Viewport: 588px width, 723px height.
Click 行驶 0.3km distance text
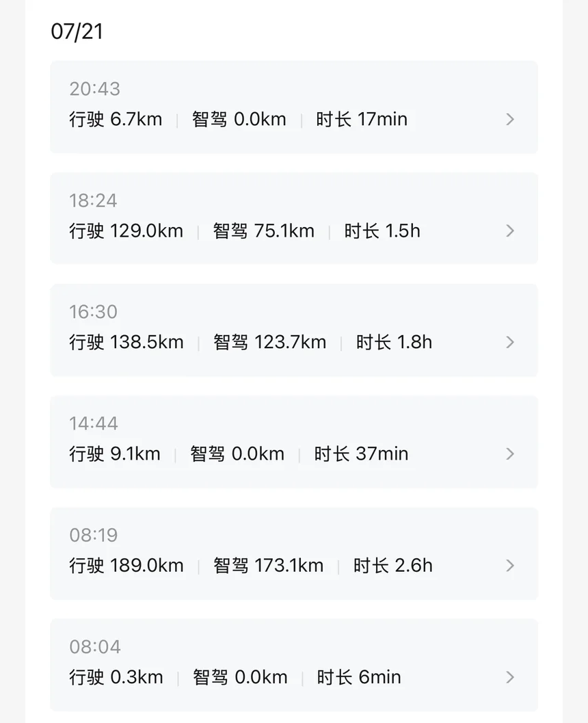pos(116,677)
